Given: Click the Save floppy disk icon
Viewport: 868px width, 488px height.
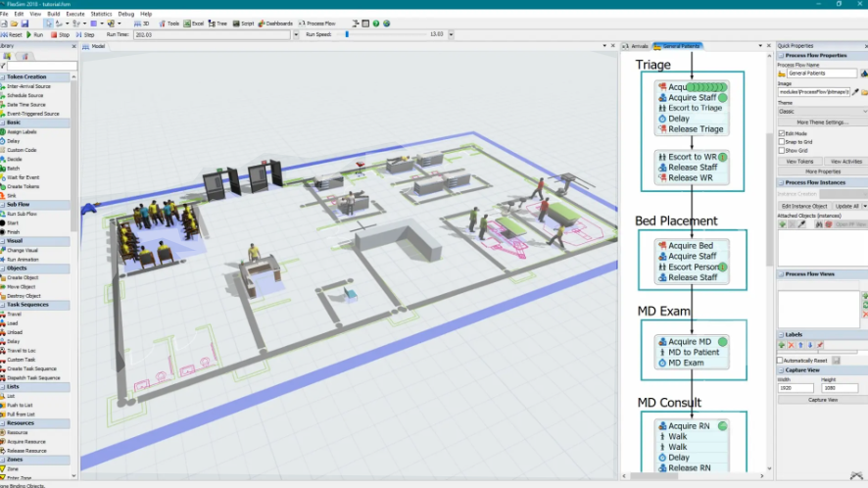Looking at the screenshot, I should tap(24, 24).
